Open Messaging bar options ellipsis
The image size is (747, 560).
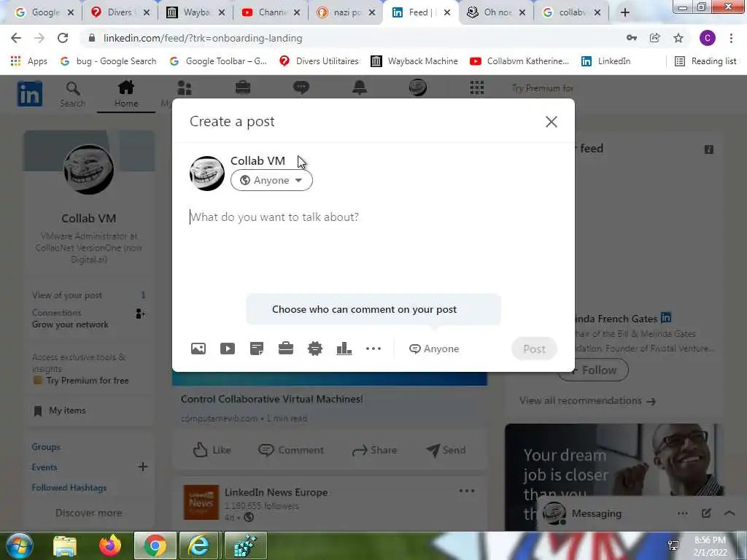coord(683,513)
